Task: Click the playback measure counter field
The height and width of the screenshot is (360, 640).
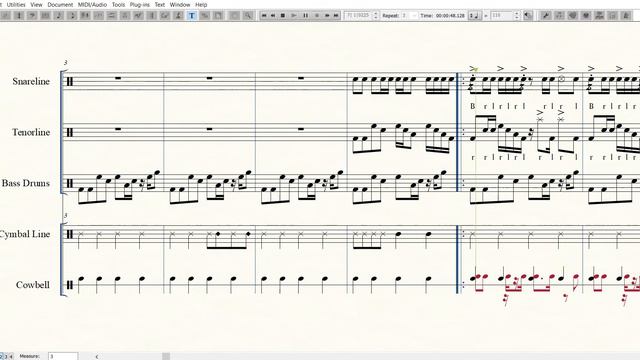Action: coord(358,16)
